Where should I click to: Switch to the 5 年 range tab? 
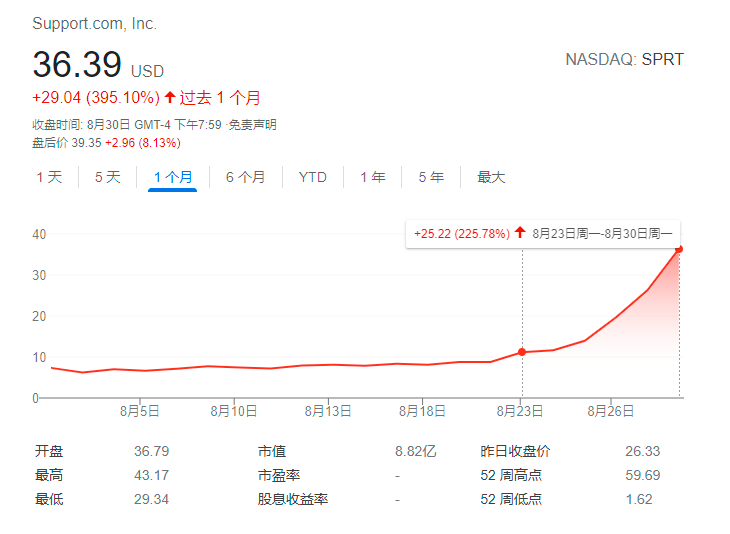(431, 177)
